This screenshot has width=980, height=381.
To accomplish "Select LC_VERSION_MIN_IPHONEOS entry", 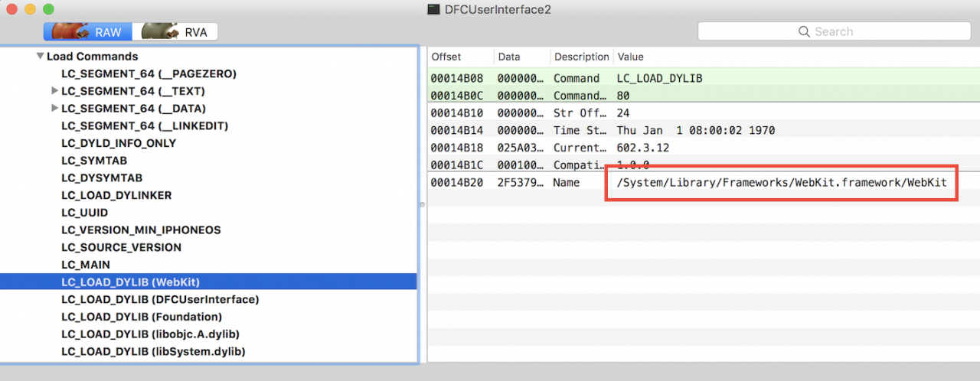I will click(141, 230).
